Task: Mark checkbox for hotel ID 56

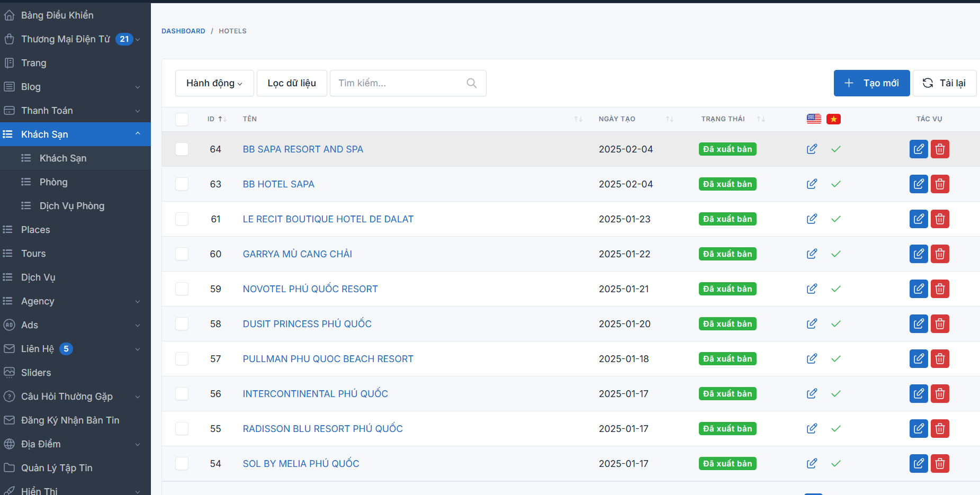Action: [x=182, y=394]
